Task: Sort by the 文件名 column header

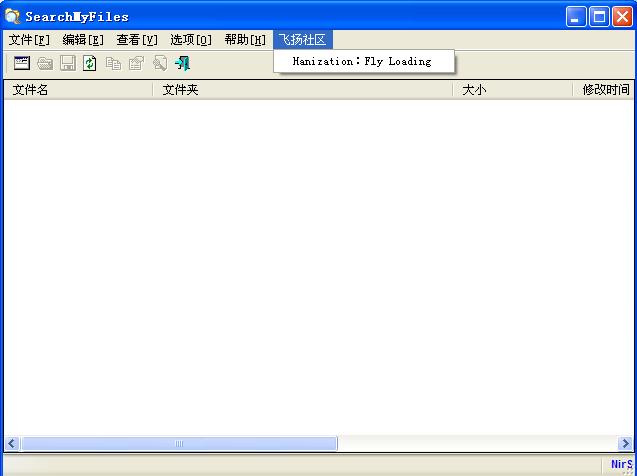Action: tap(78, 90)
